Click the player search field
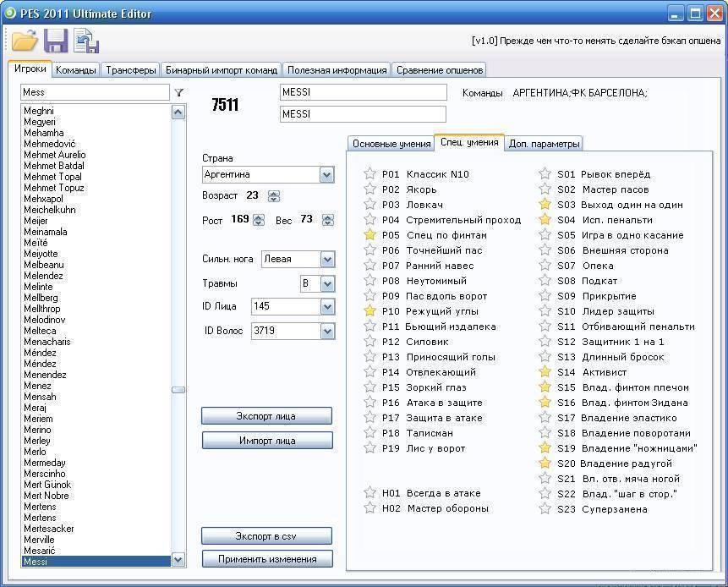Viewport: 728px width, 587px height. [96, 92]
